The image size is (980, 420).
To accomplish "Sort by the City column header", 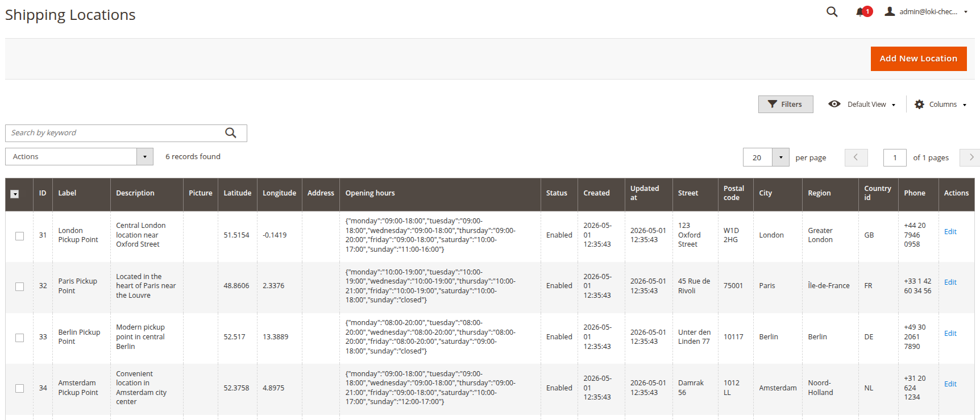I will (778, 193).
